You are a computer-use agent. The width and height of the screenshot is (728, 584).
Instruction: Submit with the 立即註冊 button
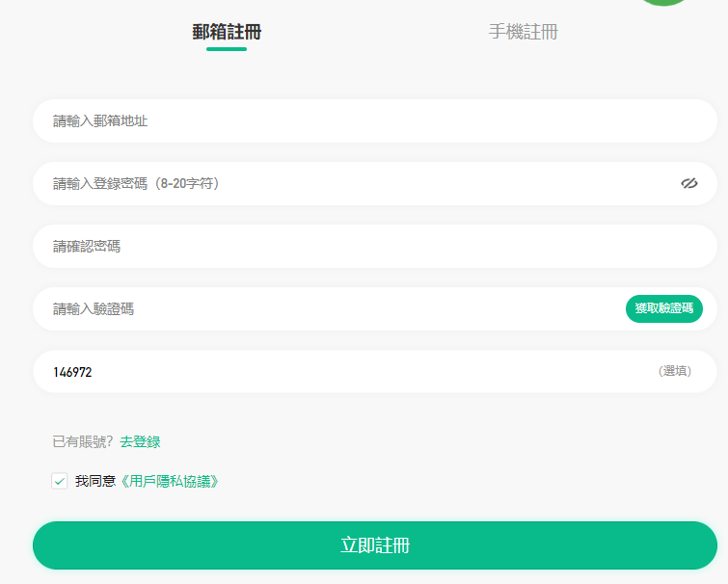pyautogui.click(x=375, y=545)
